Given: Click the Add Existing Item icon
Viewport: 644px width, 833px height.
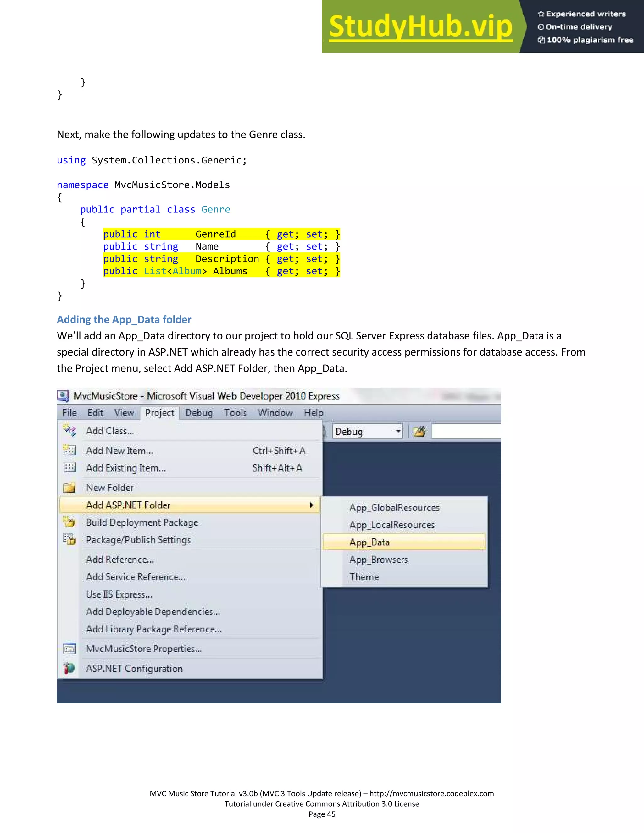Looking at the screenshot, I should (x=69, y=468).
